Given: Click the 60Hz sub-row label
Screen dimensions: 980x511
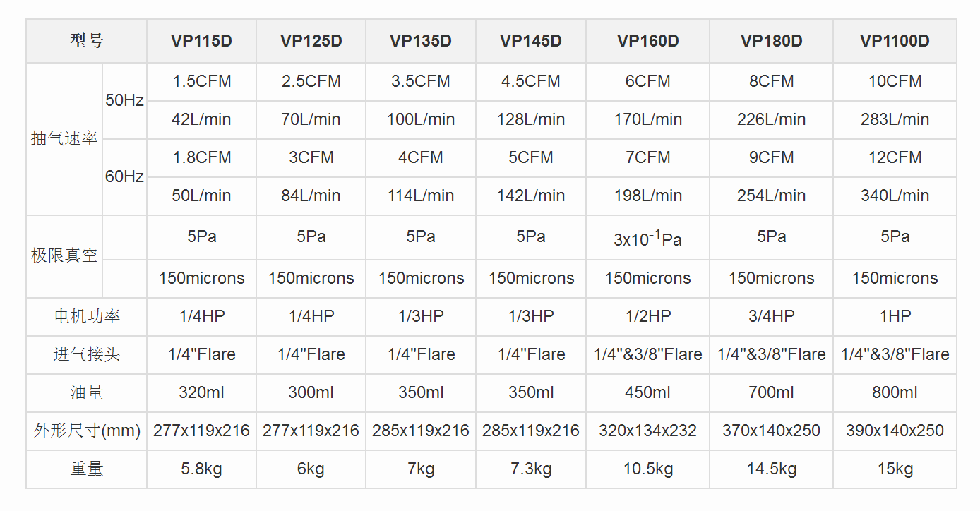Looking at the screenshot, I should pyautogui.click(x=124, y=176).
